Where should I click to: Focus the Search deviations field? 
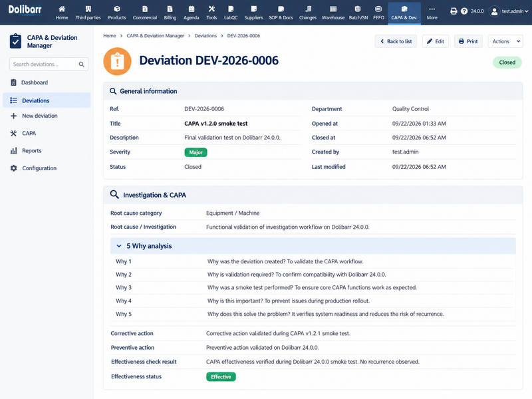49,64
